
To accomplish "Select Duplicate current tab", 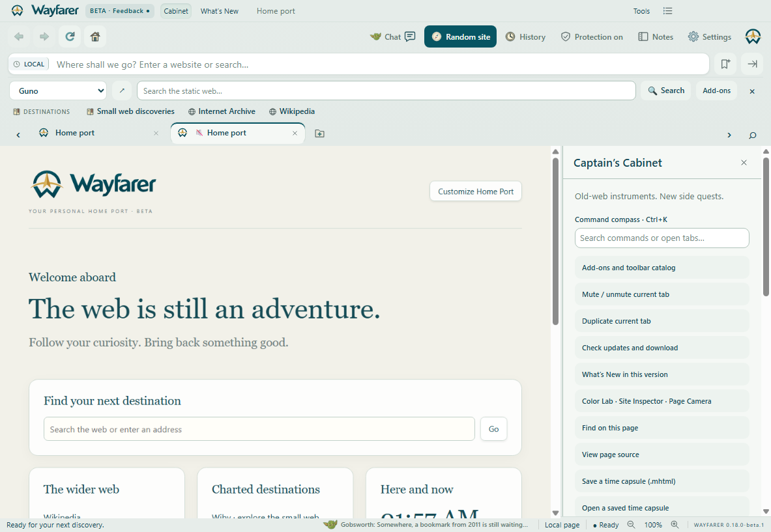I will point(662,321).
